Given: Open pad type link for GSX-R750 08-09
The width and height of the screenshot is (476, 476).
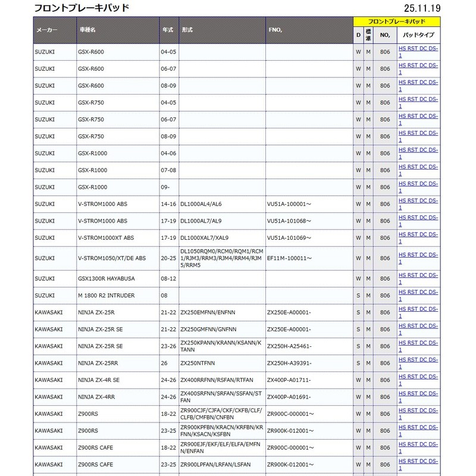Looking at the screenshot, I should click(418, 137).
